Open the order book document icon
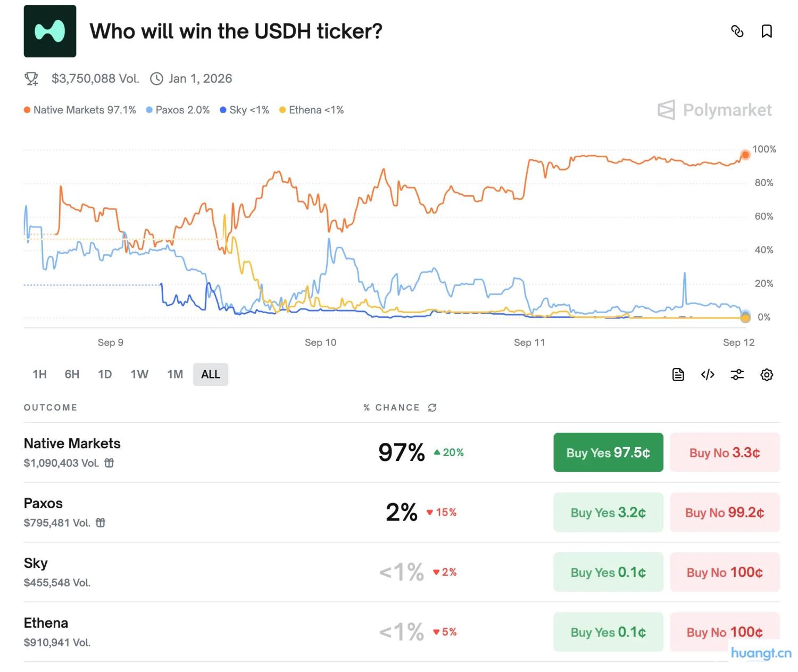Screen dimensions: 798x672 677,374
